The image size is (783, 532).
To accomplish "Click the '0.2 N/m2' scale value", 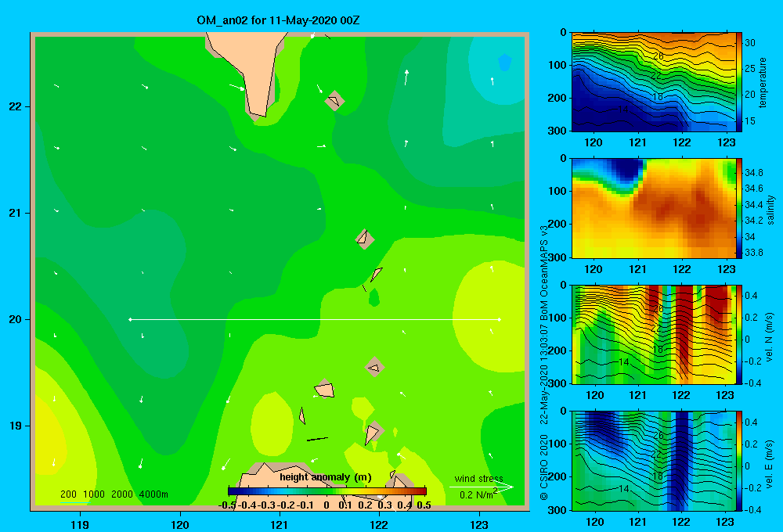I will pyautogui.click(x=478, y=494).
